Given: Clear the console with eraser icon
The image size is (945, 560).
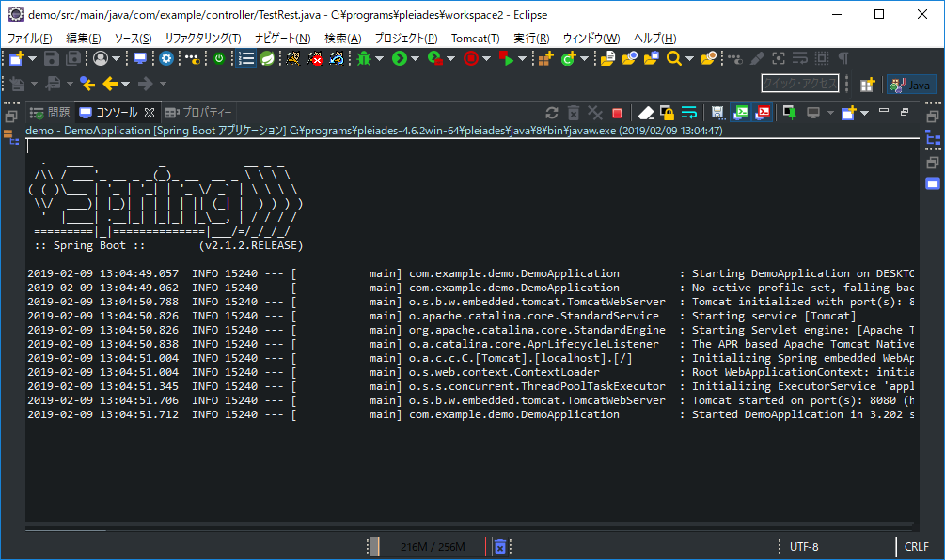Looking at the screenshot, I should (x=645, y=113).
